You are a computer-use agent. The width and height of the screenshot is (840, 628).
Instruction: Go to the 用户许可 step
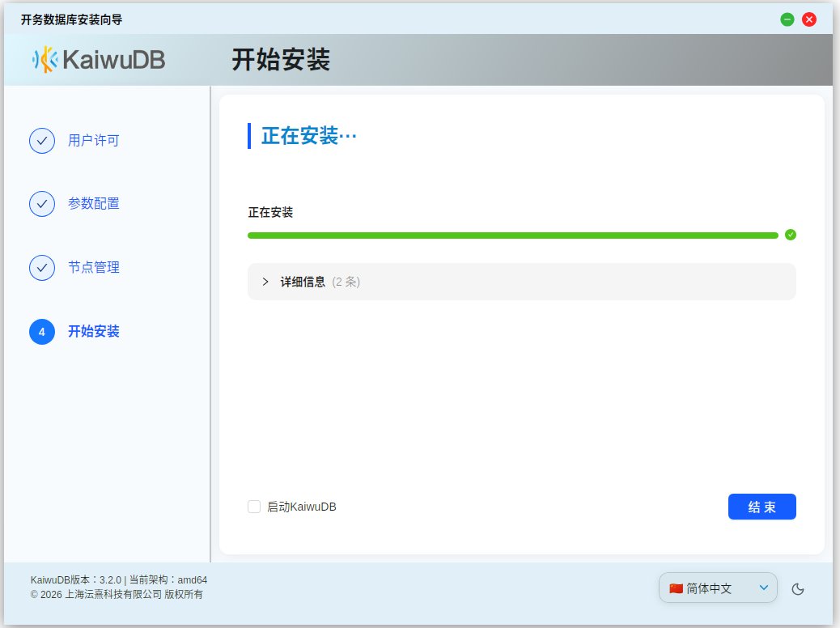pos(93,141)
